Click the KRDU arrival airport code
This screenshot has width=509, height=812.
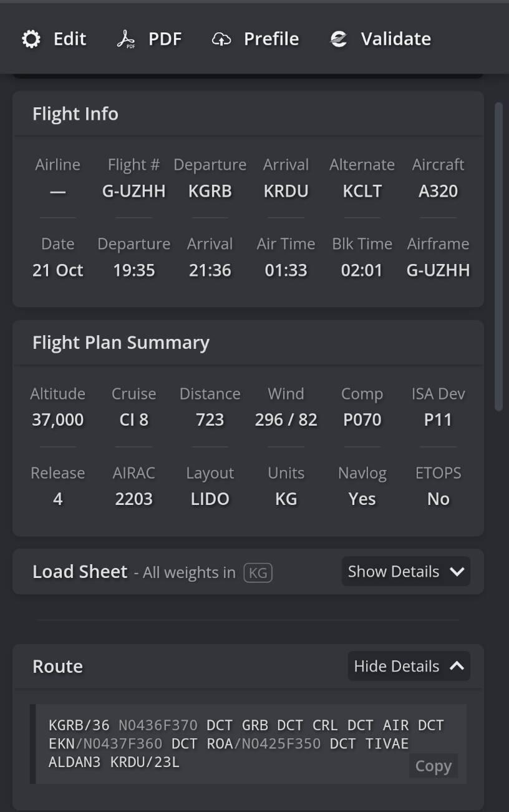tap(286, 191)
